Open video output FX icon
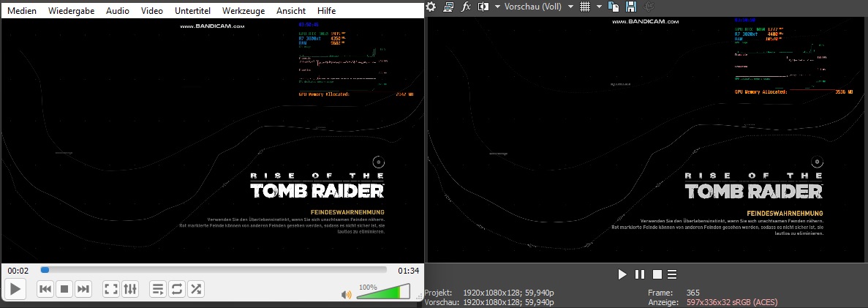This screenshot has width=868, height=308. point(466,7)
